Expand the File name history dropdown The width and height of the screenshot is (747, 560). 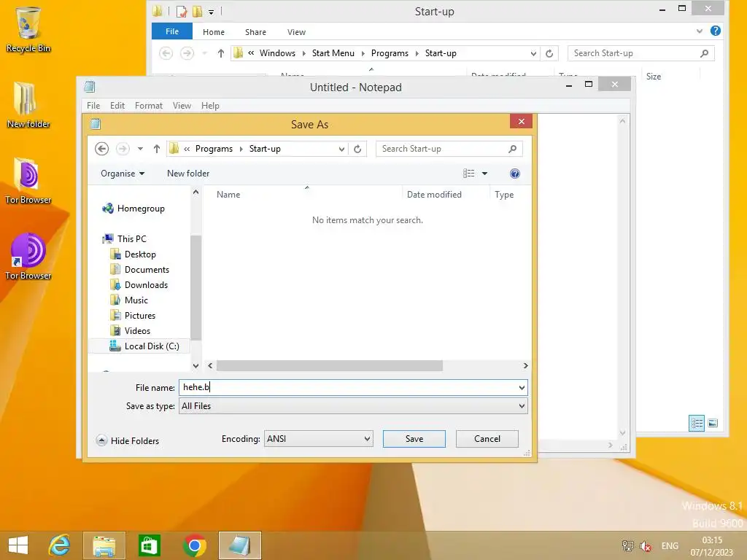point(522,388)
